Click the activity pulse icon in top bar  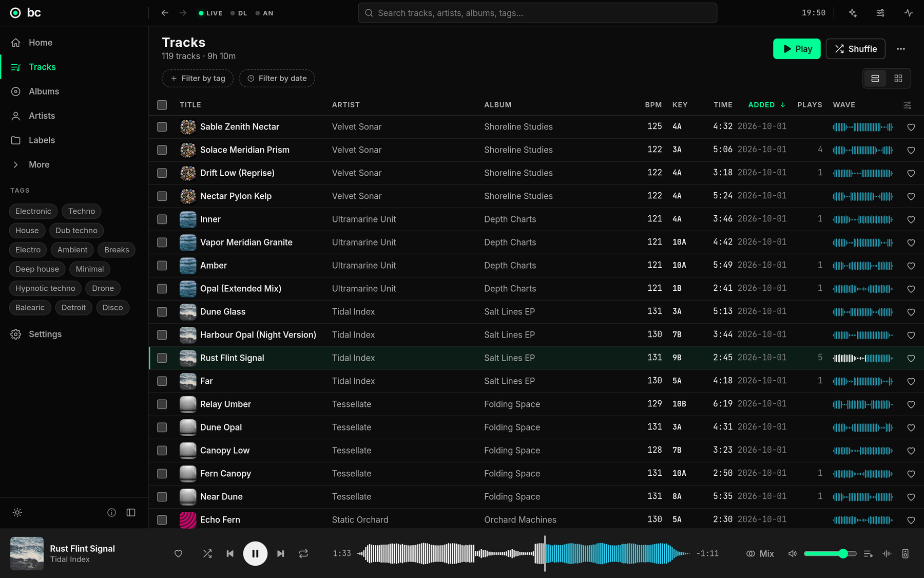coord(909,13)
